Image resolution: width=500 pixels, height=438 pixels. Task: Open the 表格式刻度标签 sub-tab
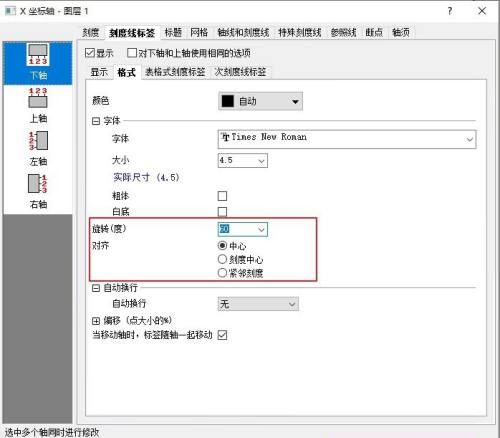pyautogui.click(x=175, y=72)
